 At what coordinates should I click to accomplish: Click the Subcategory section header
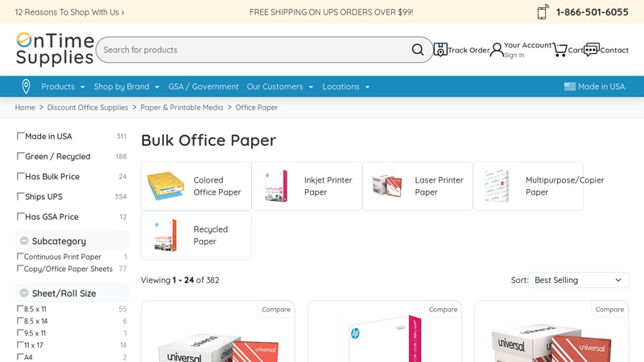[72, 241]
